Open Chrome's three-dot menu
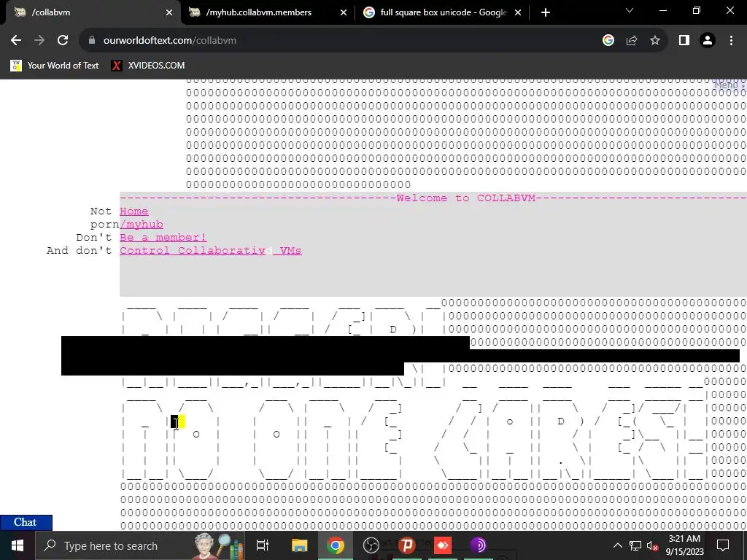747x560 pixels. (731, 41)
